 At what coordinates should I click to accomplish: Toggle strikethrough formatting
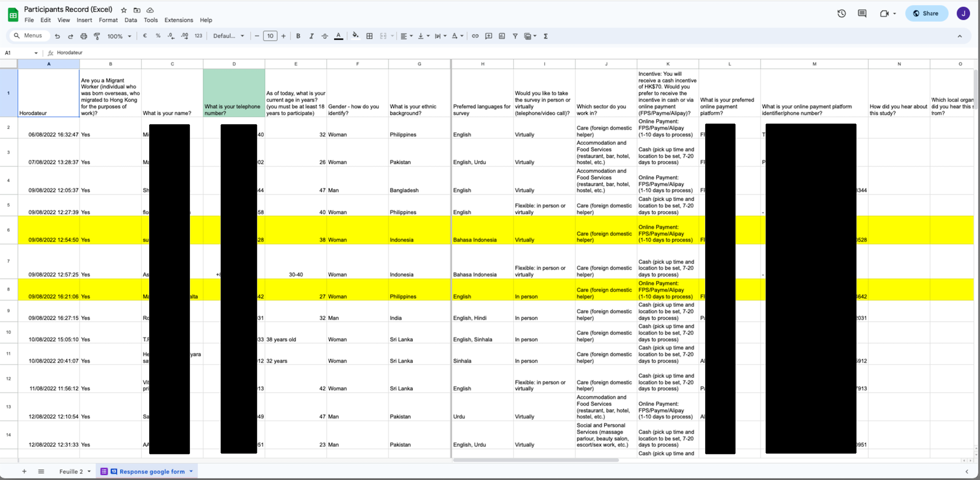pyautogui.click(x=324, y=36)
